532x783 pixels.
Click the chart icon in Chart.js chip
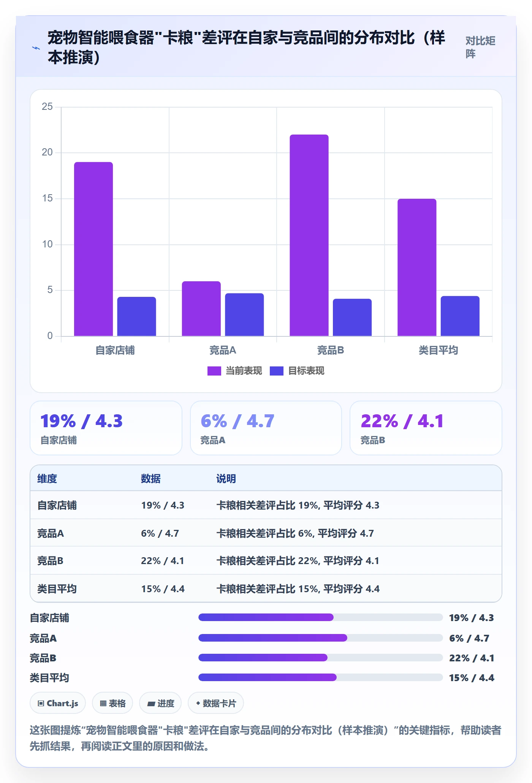click(41, 704)
